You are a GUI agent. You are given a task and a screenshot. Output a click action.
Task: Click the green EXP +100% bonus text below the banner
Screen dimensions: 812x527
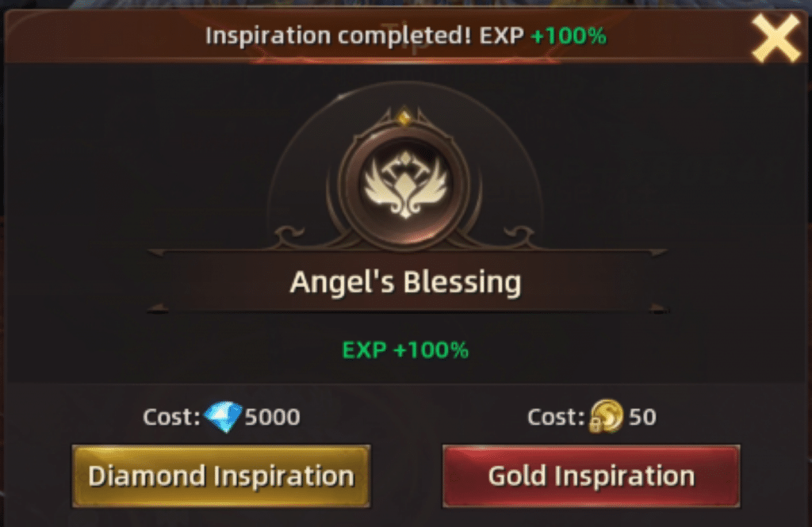[x=405, y=350]
